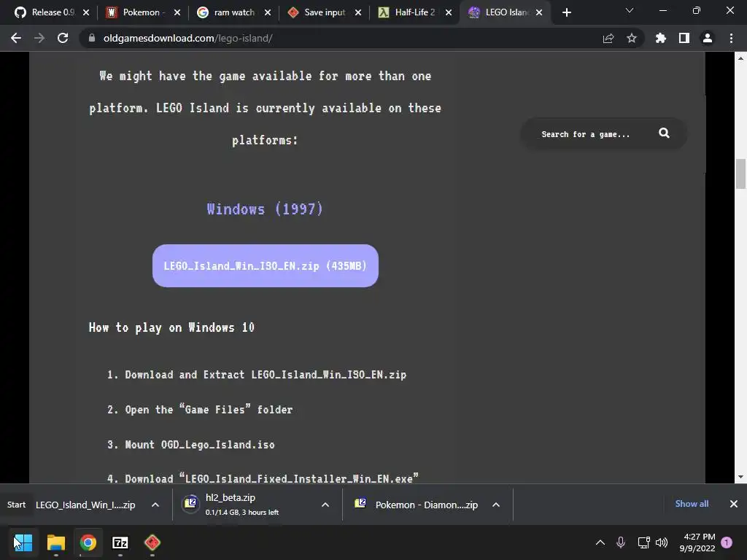Viewport: 747px width, 560px height.
Task: Toggle the Chrome side panel
Action: click(684, 38)
